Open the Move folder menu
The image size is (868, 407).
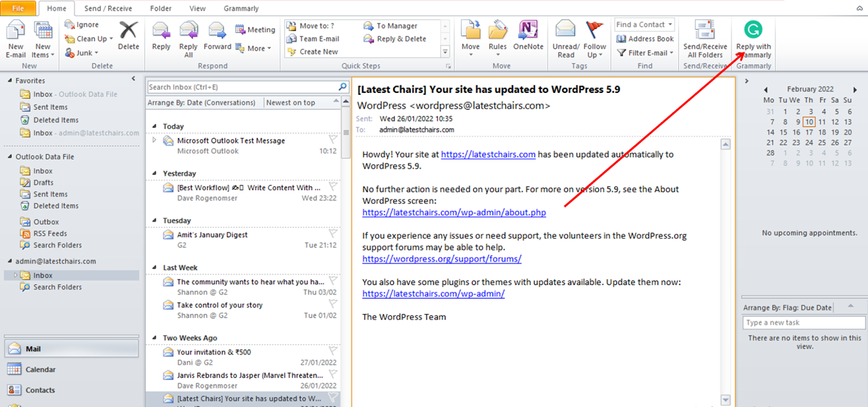coord(470,39)
